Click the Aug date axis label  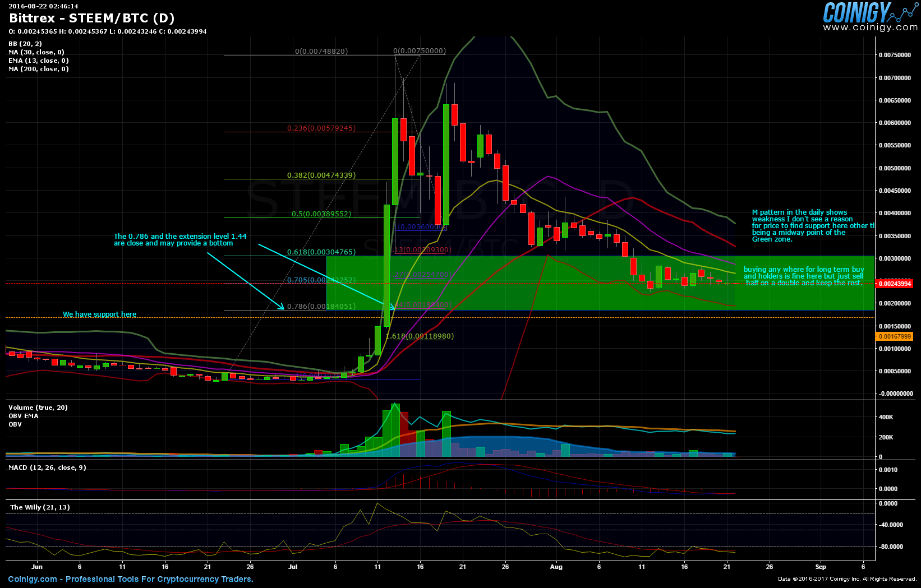[556, 567]
